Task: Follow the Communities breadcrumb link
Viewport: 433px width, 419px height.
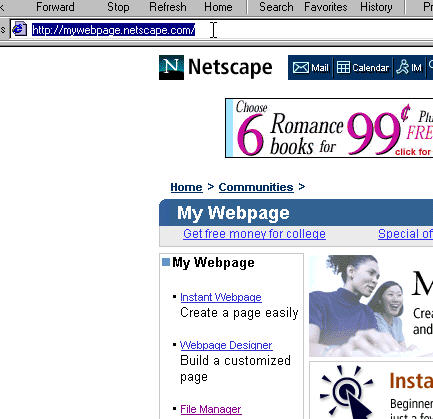Action: [x=256, y=187]
